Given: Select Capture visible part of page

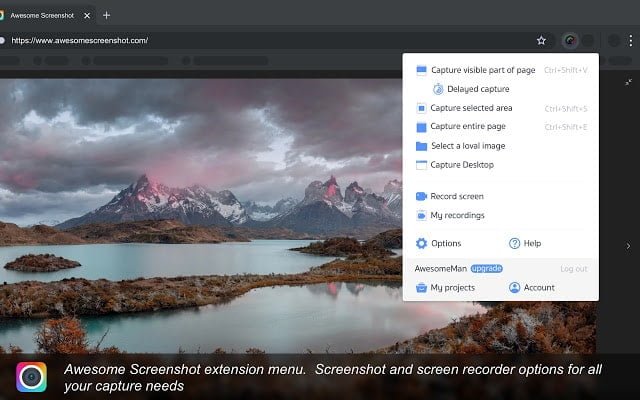Looking at the screenshot, I should pyautogui.click(x=483, y=70).
